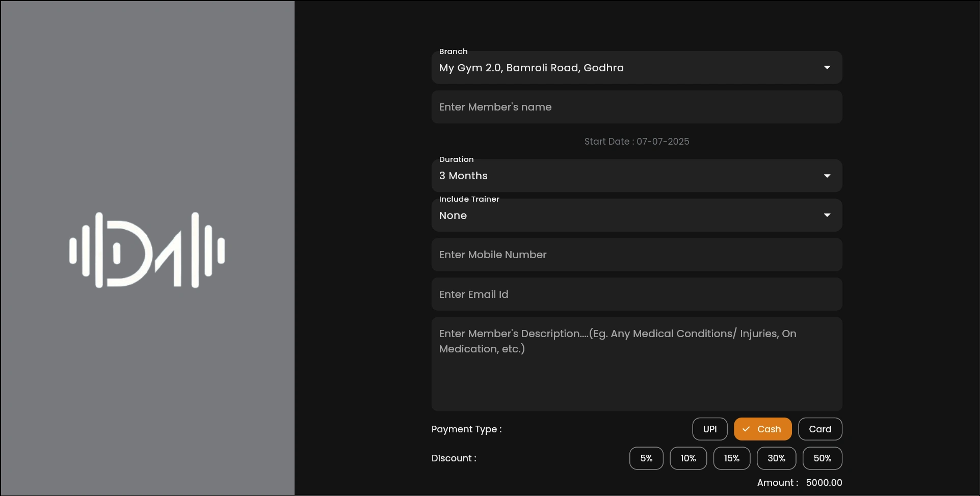Click the dumbbell gym logo
This screenshot has width=980, height=496.
coord(147,250)
